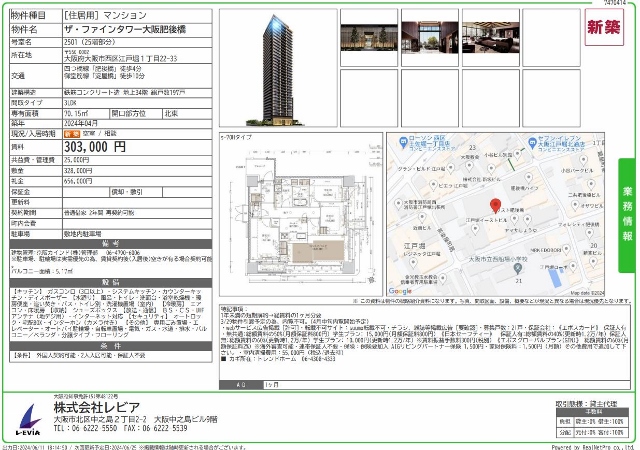This screenshot has width=640, height=450.
Task: Click the 設備 section header
Action: point(111,283)
